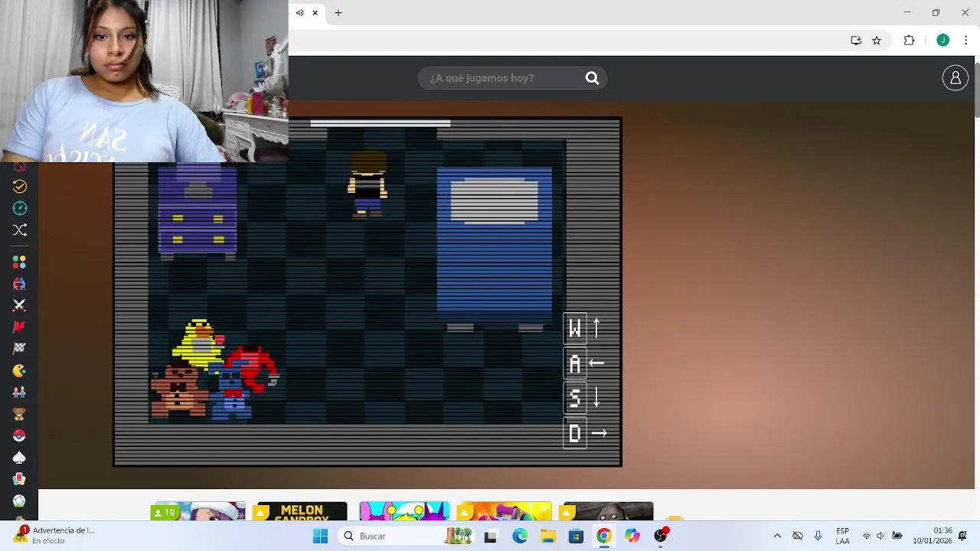Open the game thumbnail with 19 players

click(198, 511)
